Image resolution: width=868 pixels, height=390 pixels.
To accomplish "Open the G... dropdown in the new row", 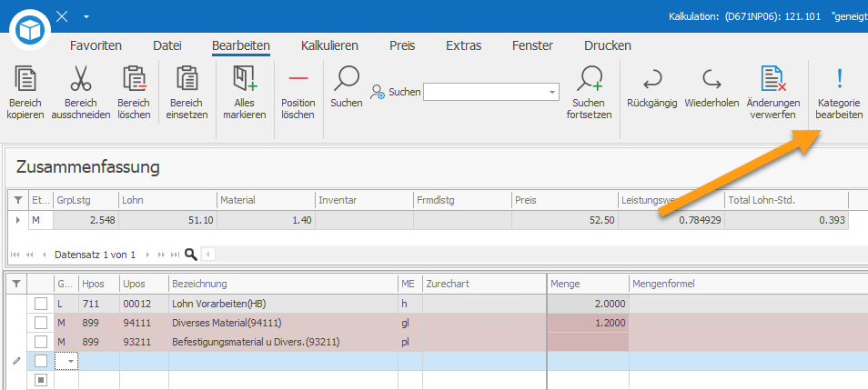I will (x=71, y=361).
